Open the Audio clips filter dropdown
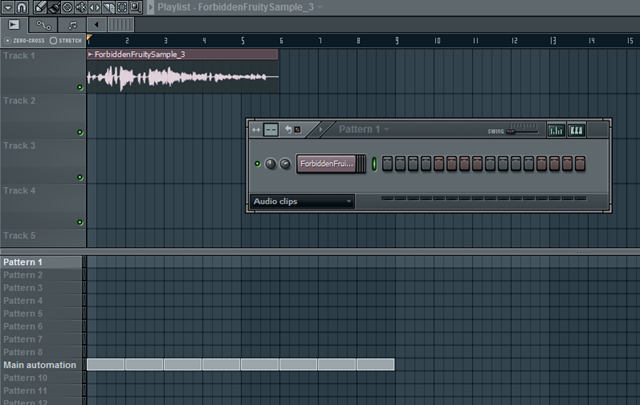 (302, 201)
